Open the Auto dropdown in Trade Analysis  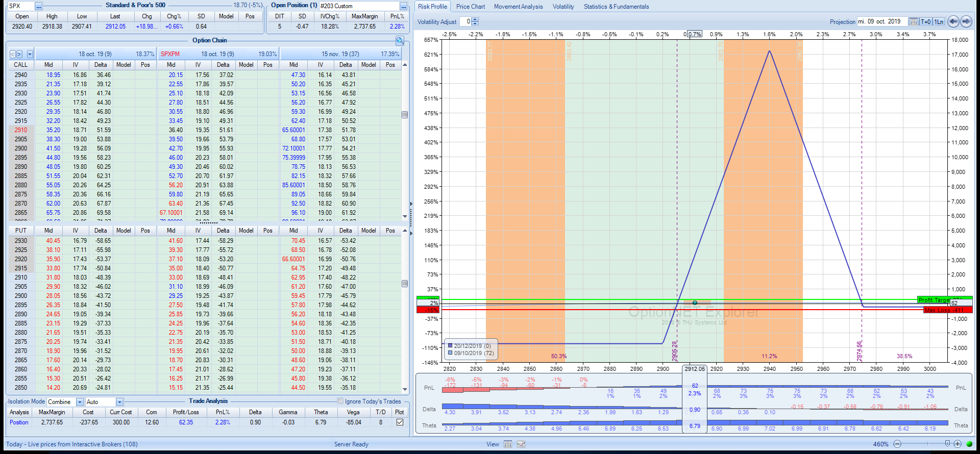click(x=119, y=402)
